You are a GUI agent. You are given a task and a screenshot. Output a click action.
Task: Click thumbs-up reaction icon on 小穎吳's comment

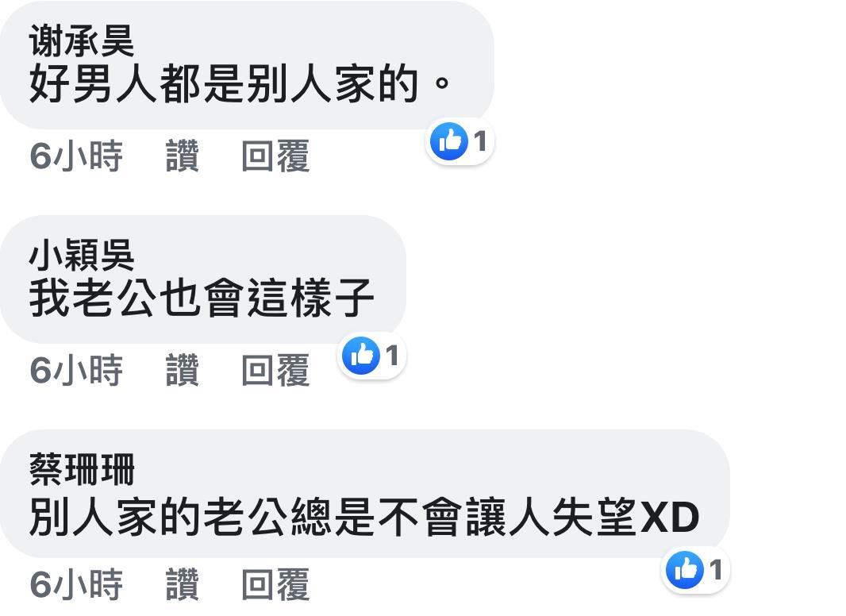click(x=361, y=356)
